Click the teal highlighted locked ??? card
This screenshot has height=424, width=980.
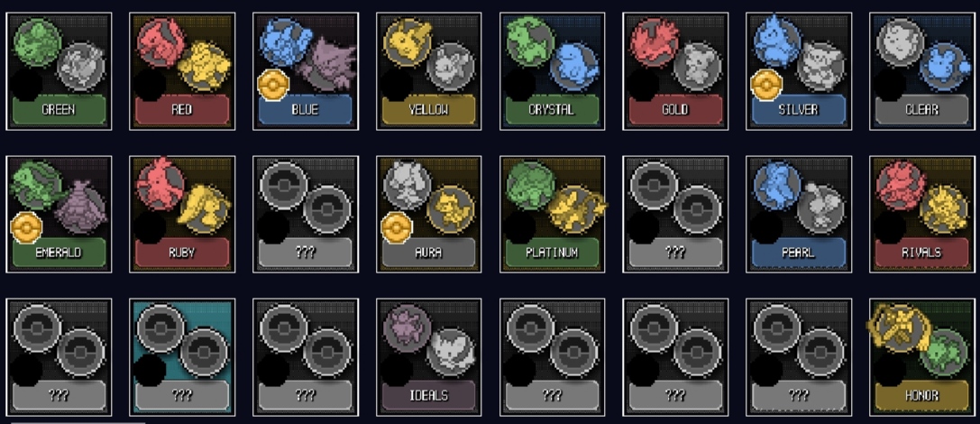click(182, 357)
